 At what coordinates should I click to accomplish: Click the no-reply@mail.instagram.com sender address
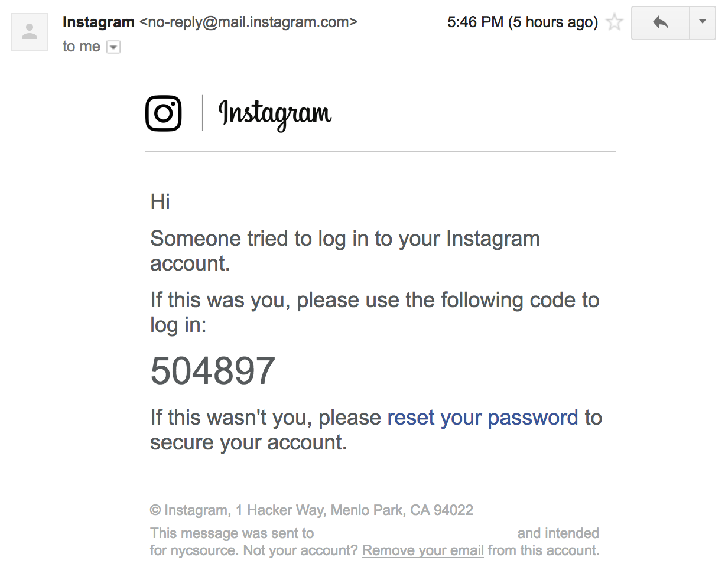tap(248, 22)
